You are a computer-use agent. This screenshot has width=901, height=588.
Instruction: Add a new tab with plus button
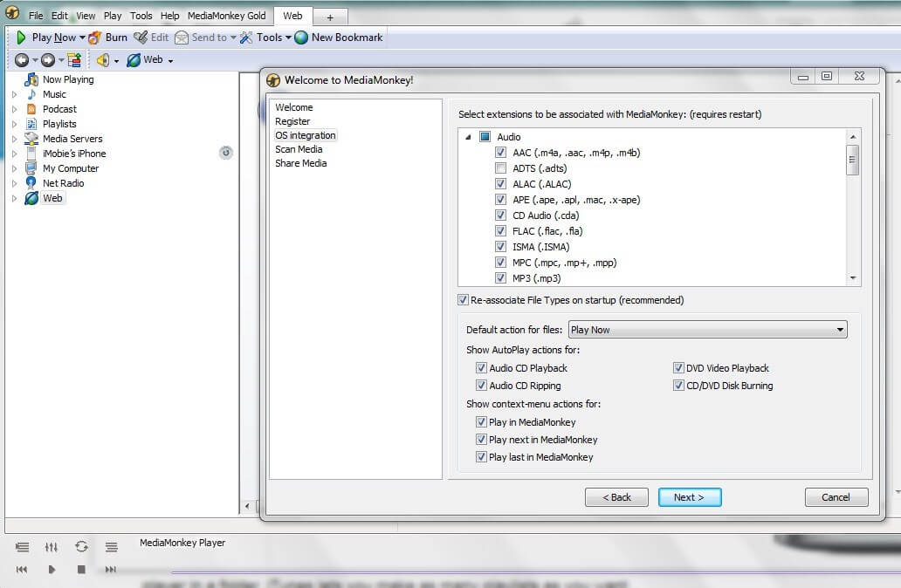click(330, 17)
